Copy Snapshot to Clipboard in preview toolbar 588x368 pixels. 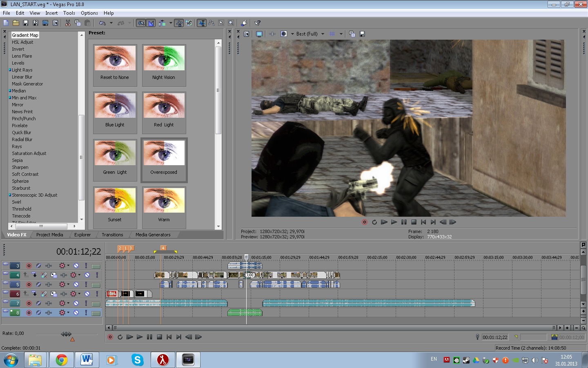(352, 34)
